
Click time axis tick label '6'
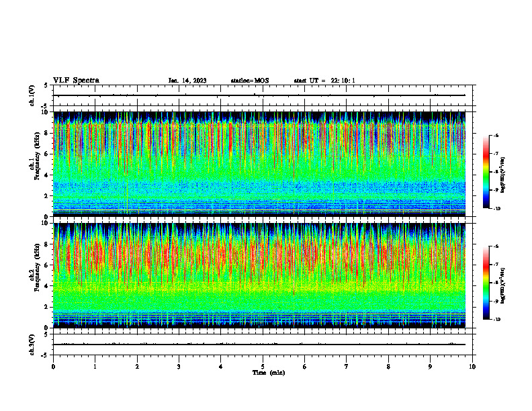[305, 367]
